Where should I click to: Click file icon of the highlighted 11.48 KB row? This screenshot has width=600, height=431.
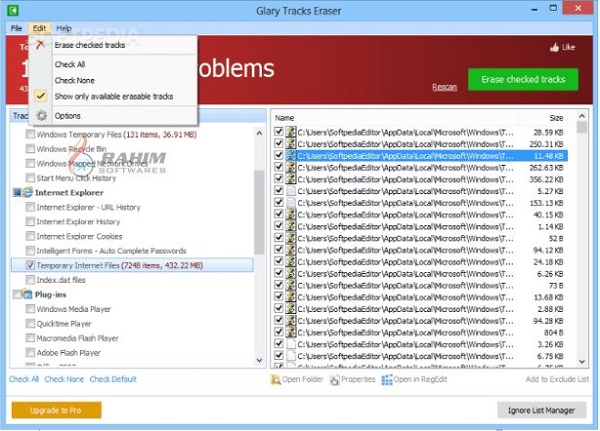pyautogui.click(x=291, y=156)
